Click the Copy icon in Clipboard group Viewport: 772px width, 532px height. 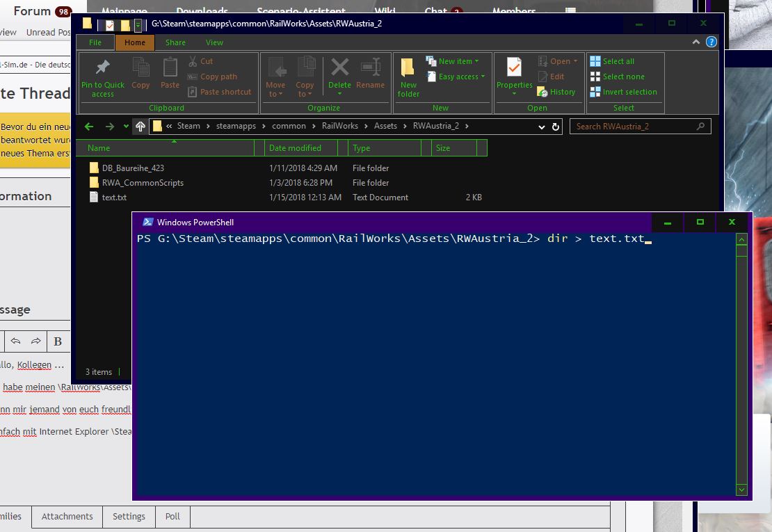[140, 67]
